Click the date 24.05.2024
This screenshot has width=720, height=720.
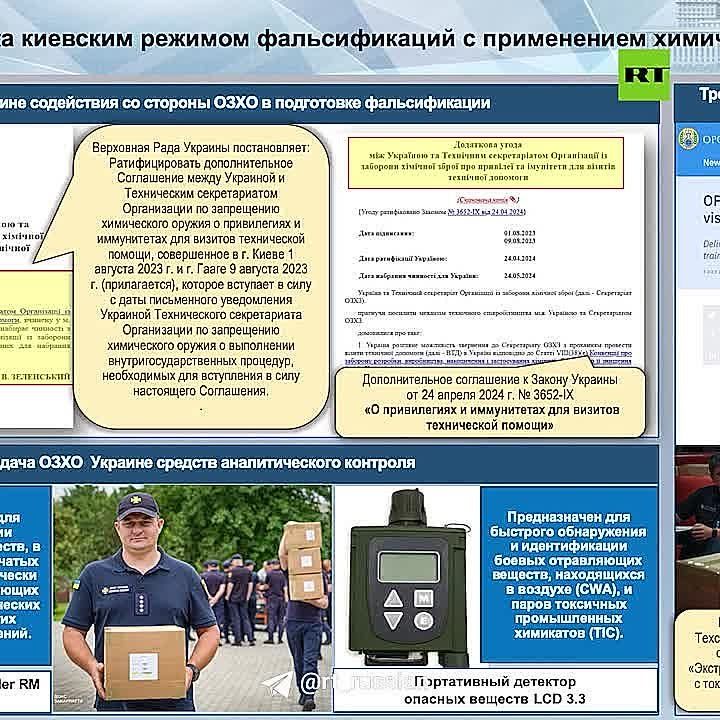pos(519,276)
